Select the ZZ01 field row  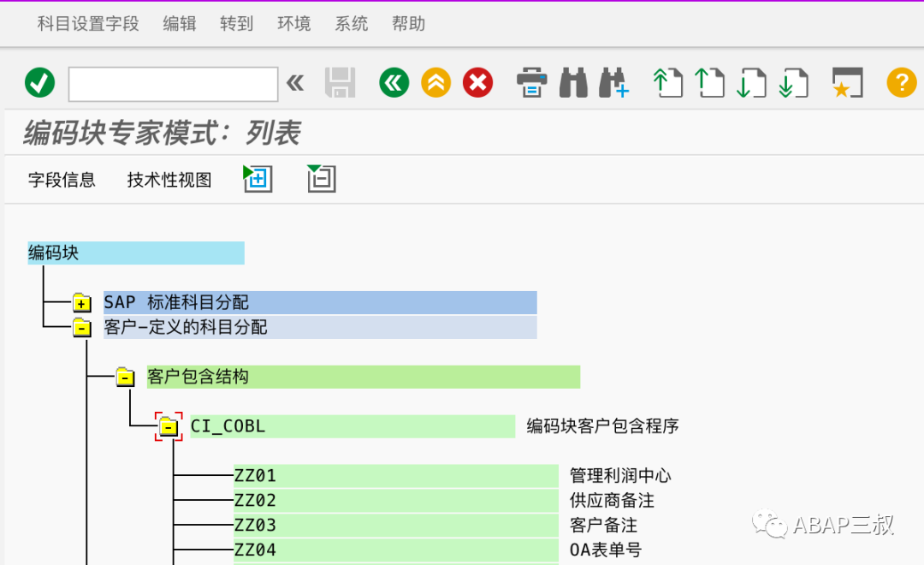(396, 475)
